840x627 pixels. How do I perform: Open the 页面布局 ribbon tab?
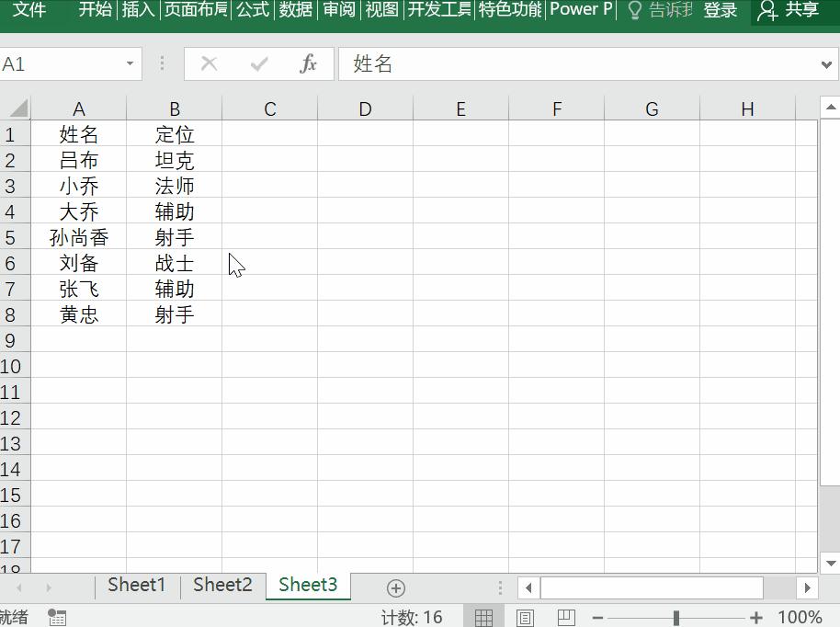(196, 9)
